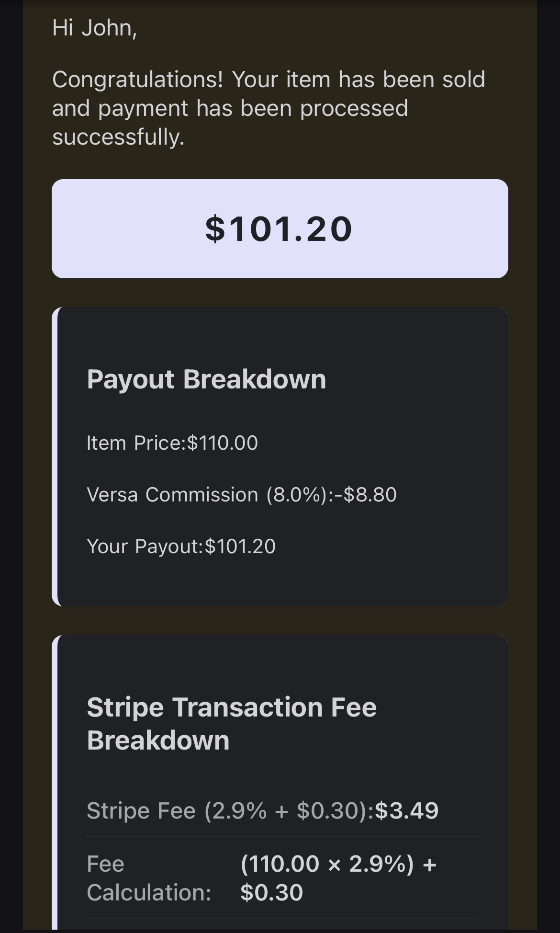Tap the Versa Commission (8.0%) line

242,494
